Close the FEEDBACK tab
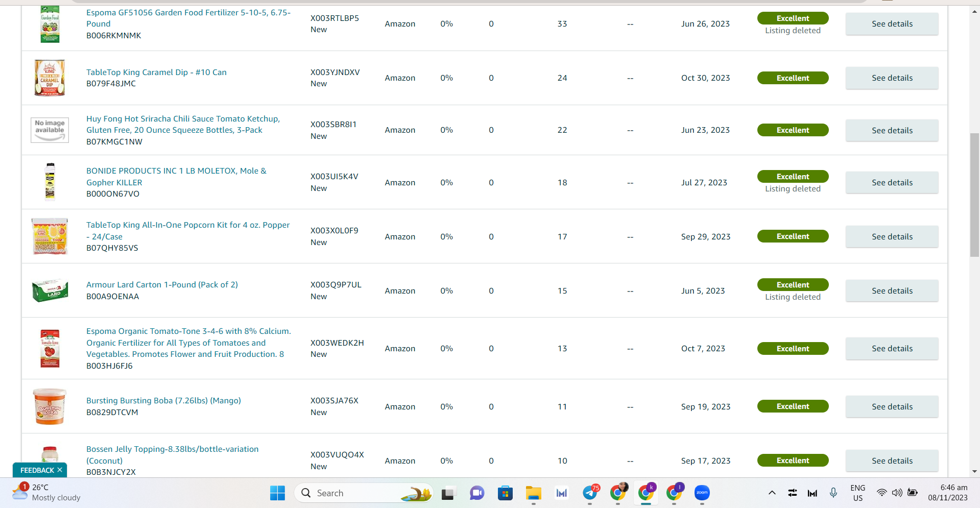This screenshot has width=980, height=508. [x=60, y=470]
